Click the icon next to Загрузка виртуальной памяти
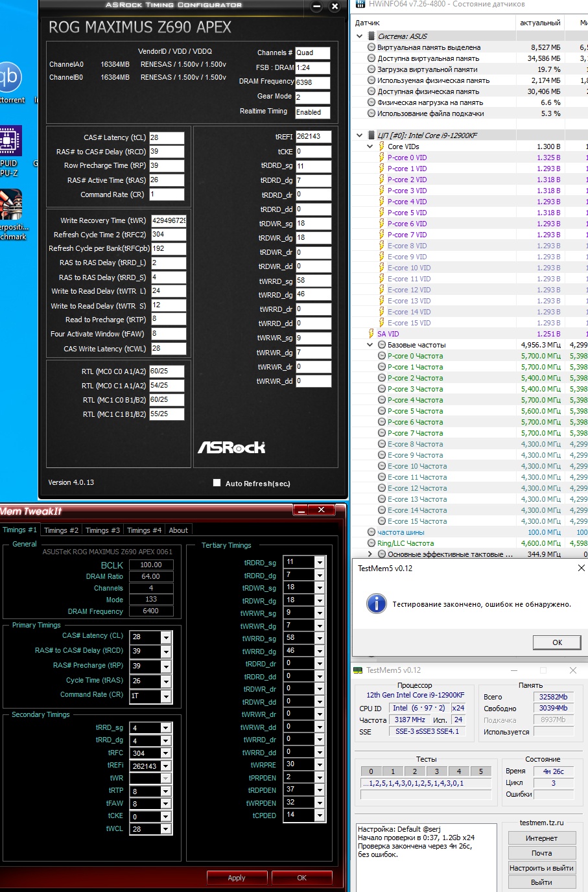The width and height of the screenshot is (588, 892). [x=371, y=69]
